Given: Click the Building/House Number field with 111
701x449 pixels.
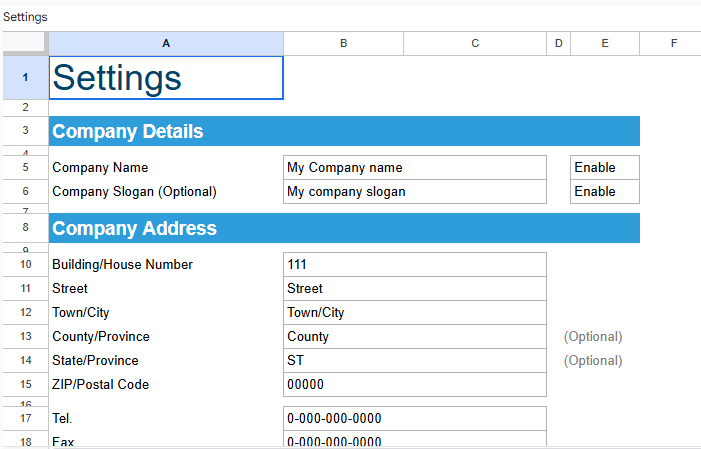Looking at the screenshot, I should (x=415, y=265).
